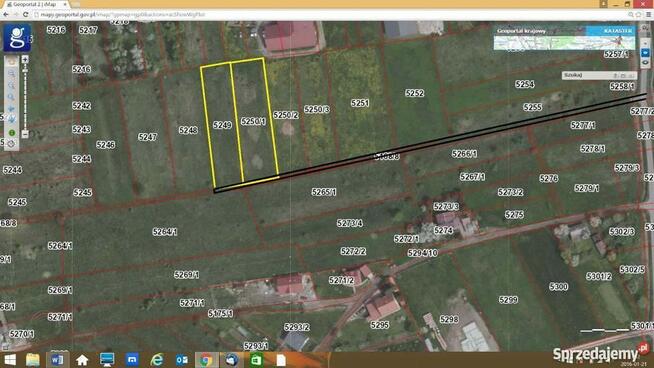Select the hand pan tool in map toolbar

[x=11, y=61]
